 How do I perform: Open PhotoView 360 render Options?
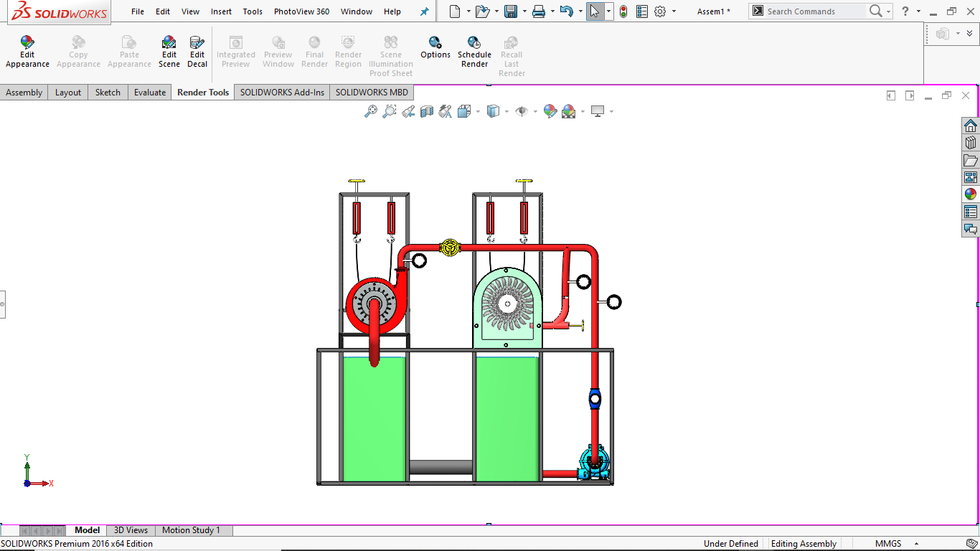click(435, 47)
